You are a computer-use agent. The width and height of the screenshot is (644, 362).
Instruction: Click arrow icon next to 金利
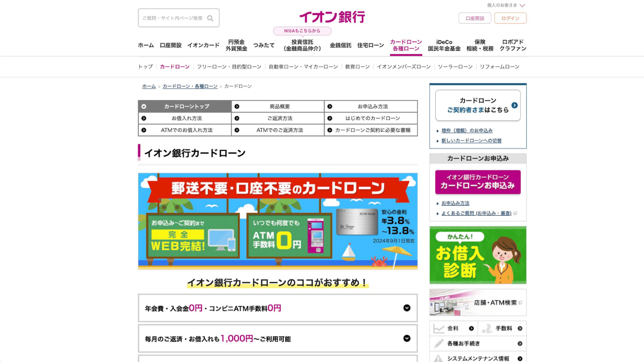[471, 328]
